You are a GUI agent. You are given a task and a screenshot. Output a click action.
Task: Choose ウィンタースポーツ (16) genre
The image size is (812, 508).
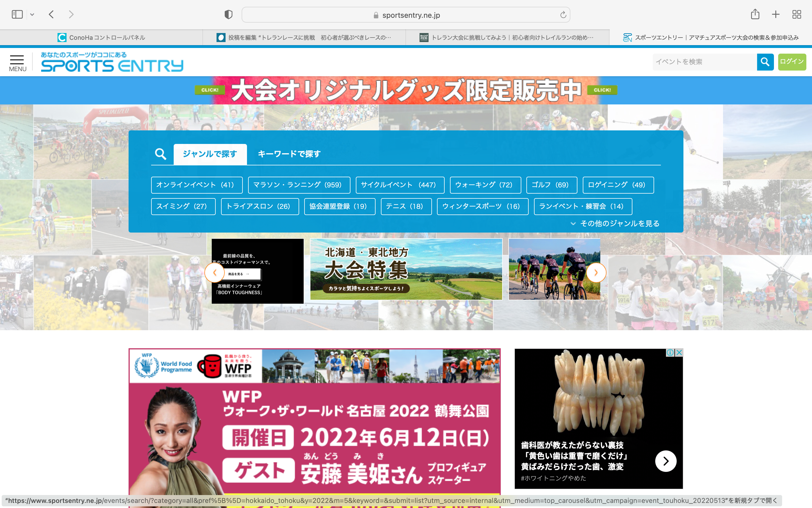pyautogui.click(x=482, y=206)
